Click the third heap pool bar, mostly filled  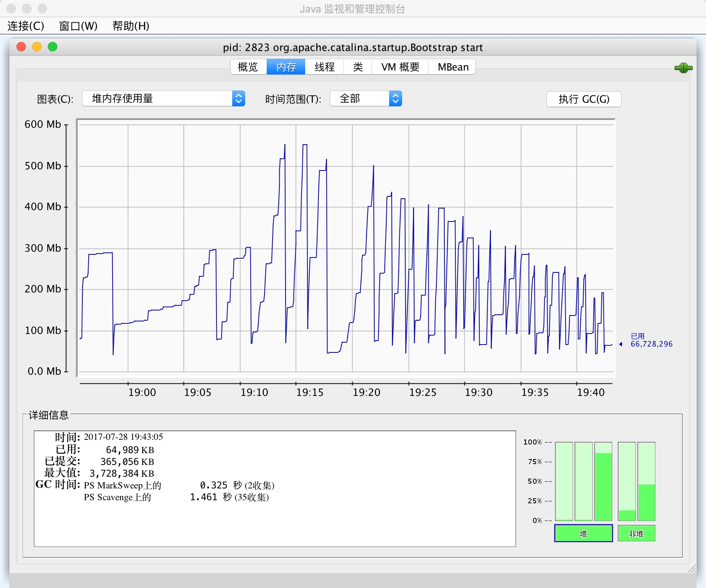603,481
